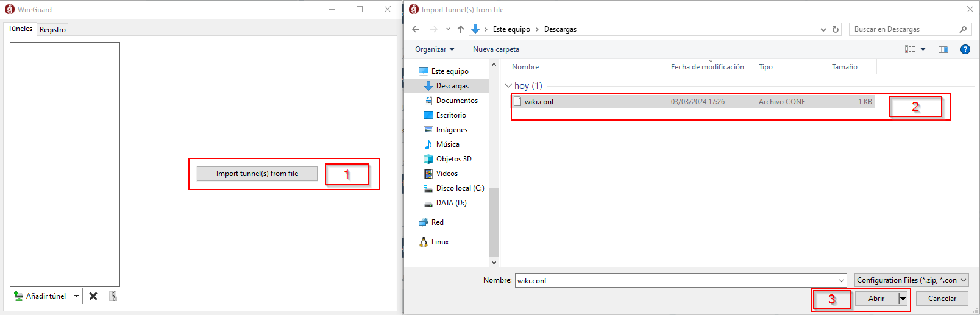Click the search magnifier in Descargas search
The height and width of the screenshot is (315, 980).
click(963, 29)
